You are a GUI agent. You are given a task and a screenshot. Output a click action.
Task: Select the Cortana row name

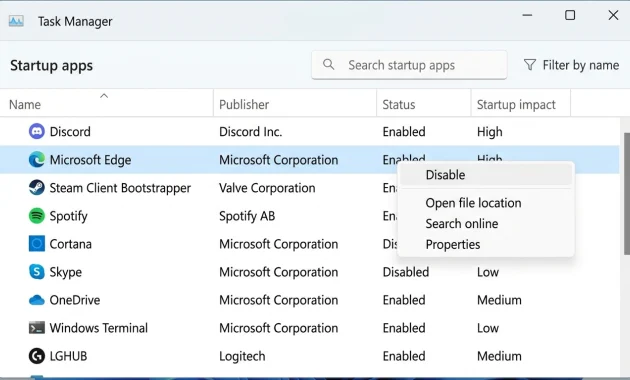pyautogui.click(x=70, y=244)
